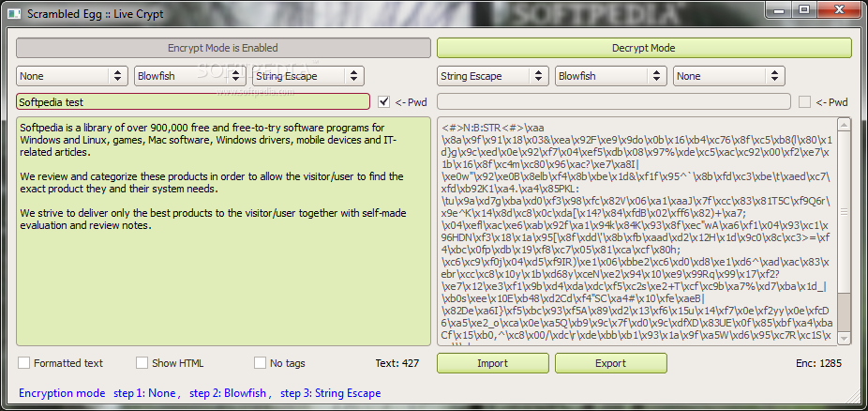868x411 pixels.
Task: Select the Encrypt Mode is Enabled bar
Action: 223,48
